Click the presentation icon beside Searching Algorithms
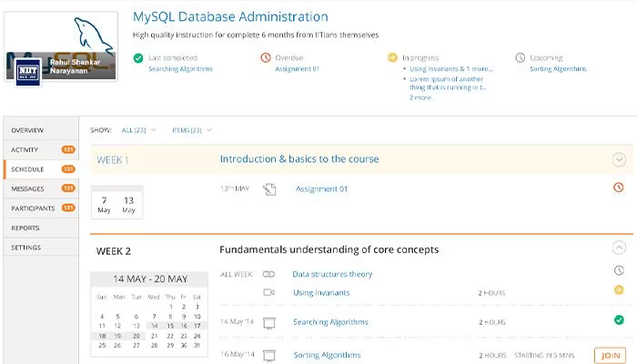This screenshot has width=637, height=364. pos(269,323)
